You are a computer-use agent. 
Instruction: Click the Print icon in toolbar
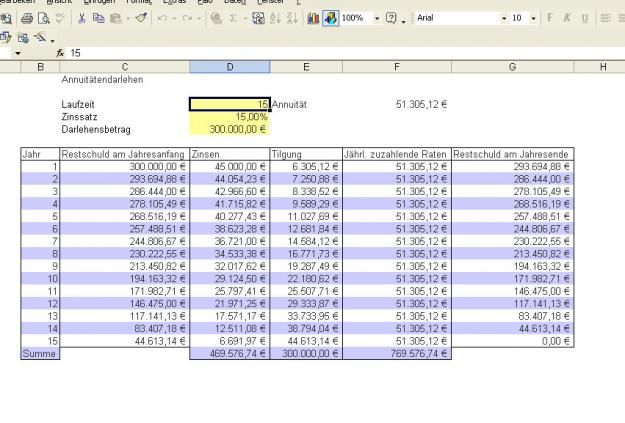pos(27,18)
